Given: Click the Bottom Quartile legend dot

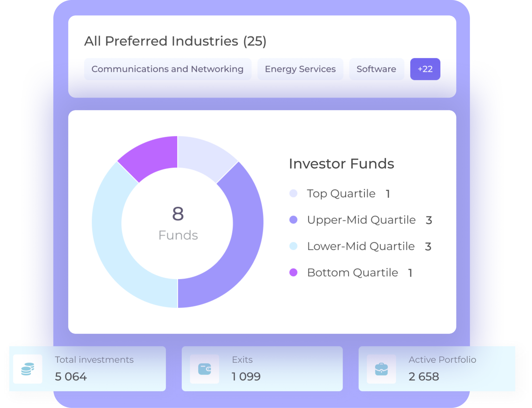Looking at the screenshot, I should pyautogui.click(x=294, y=272).
